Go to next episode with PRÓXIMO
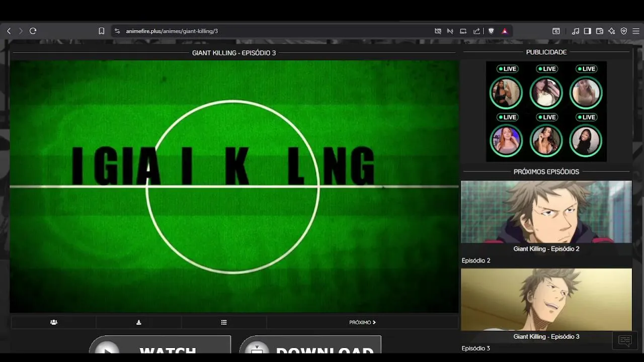Viewport: 644px width, 362px height. click(362, 322)
